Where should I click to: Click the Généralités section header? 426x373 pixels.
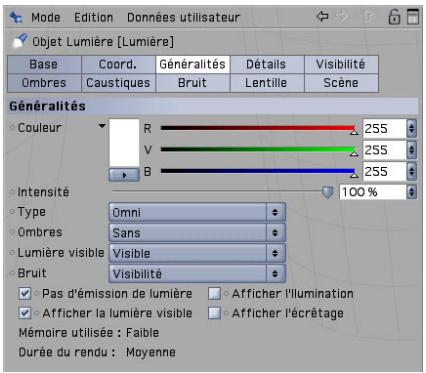213,106
